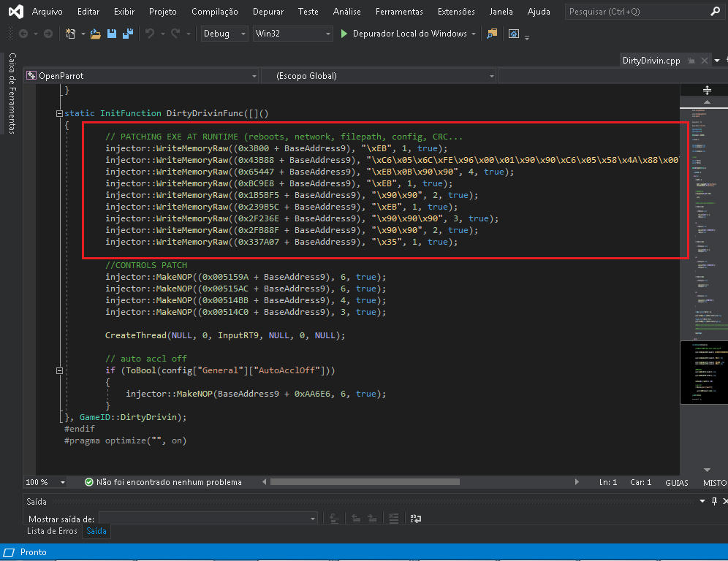Click the code minimap viewport highlight
The height and width of the screenshot is (561, 728).
[x=704, y=373]
